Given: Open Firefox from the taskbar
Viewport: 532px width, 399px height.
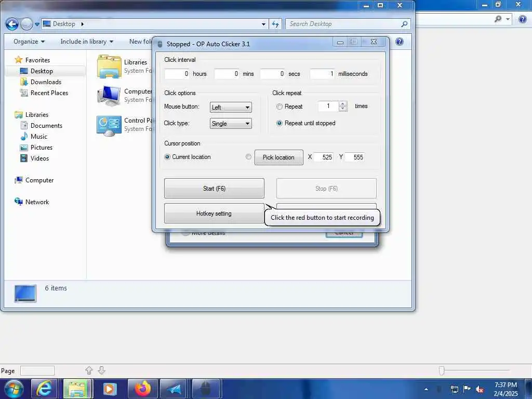Looking at the screenshot, I should point(142,389).
